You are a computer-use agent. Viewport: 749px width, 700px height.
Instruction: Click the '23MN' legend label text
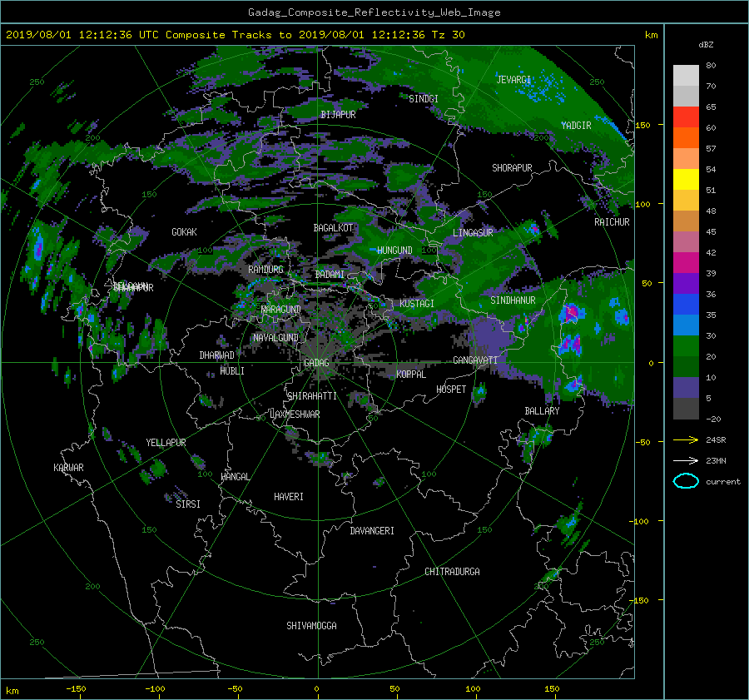pyautogui.click(x=716, y=460)
